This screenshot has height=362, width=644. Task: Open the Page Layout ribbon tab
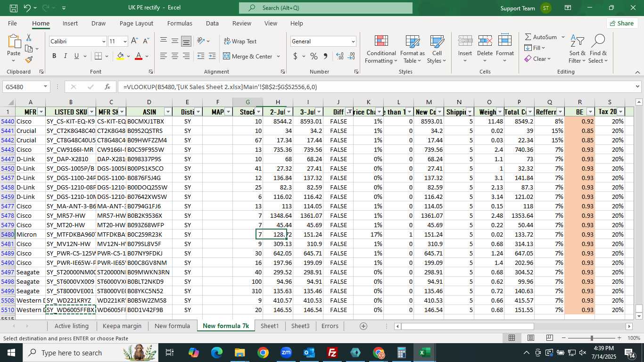(136, 23)
